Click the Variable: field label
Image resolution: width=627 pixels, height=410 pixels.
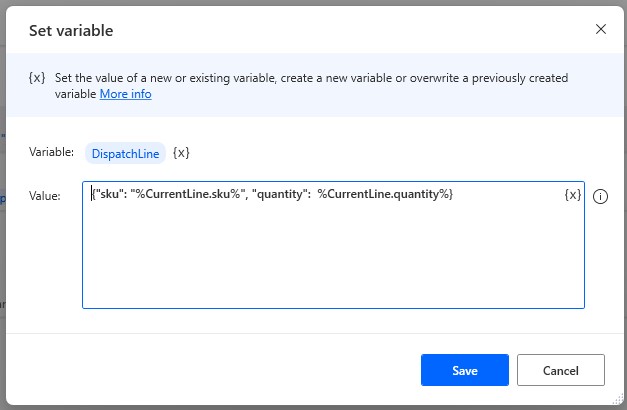[51, 153]
